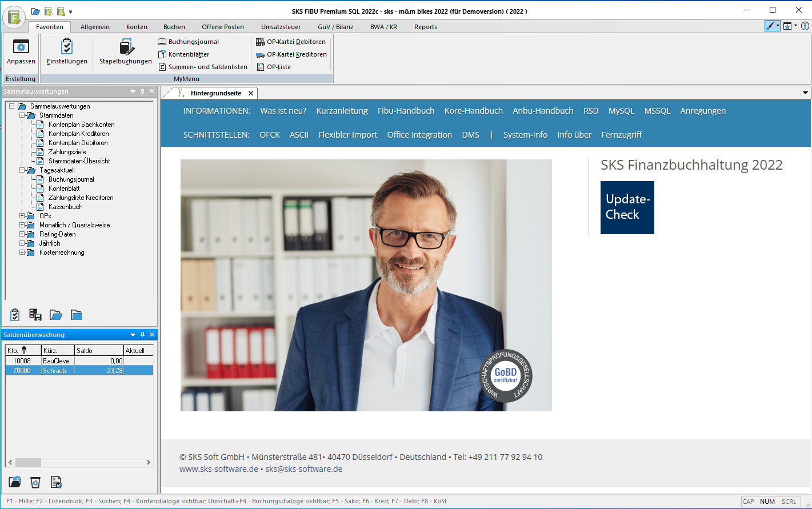Start the Update-Check
Screen dimensions: 812x509
[x=627, y=207]
